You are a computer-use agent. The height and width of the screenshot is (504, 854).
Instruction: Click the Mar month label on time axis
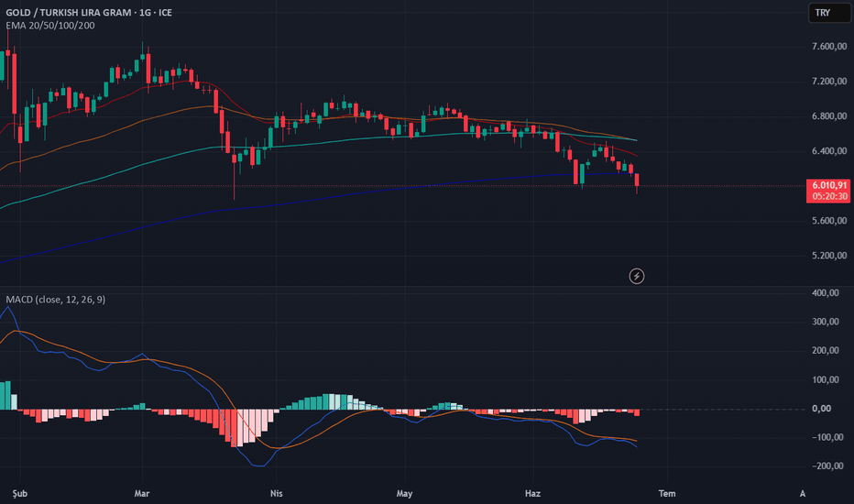coord(142,494)
